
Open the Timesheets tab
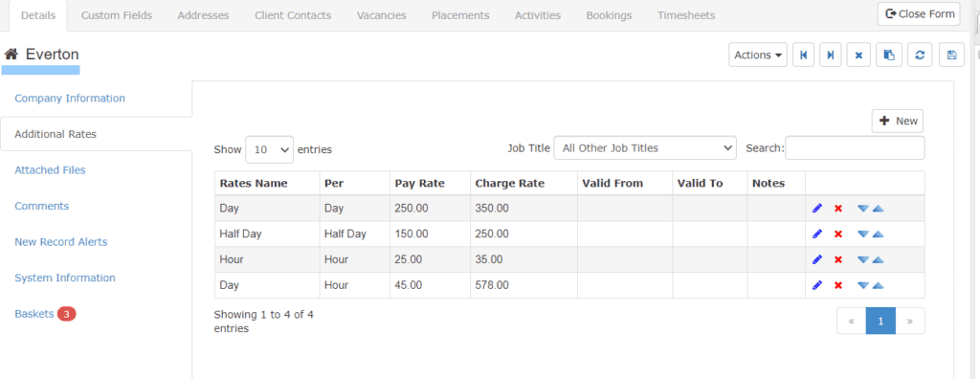point(686,15)
